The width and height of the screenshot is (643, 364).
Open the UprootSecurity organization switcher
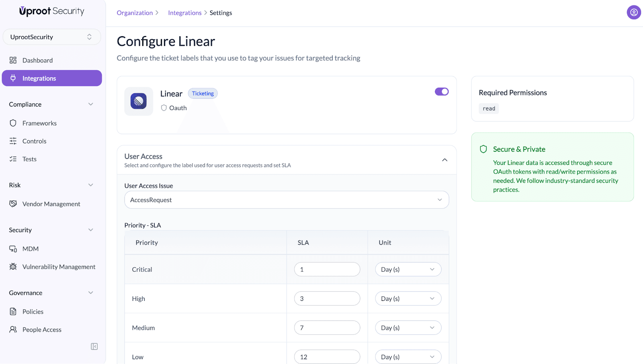(51, 37)
